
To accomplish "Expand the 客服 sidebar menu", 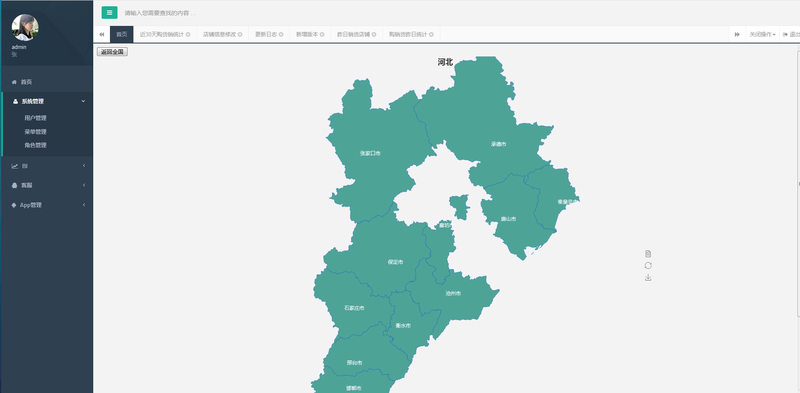I will [x=47, y=185].
